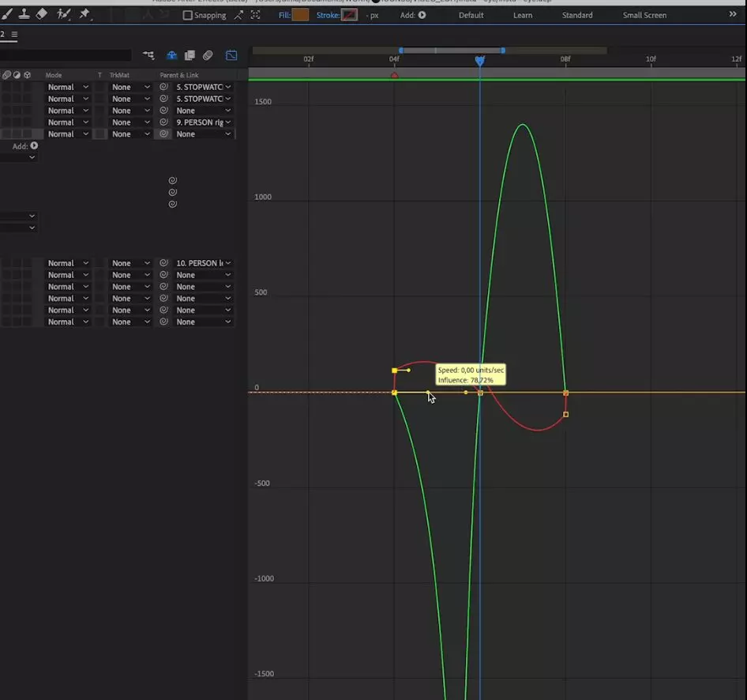Click the 12f mark on the time ruler

(x=736, y=59)
